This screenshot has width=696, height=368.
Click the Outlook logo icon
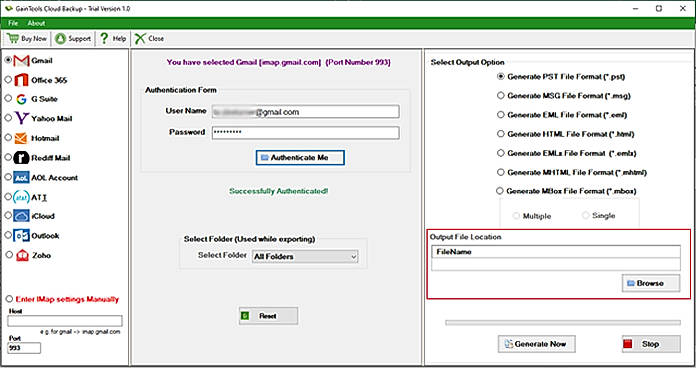point(21,235)
